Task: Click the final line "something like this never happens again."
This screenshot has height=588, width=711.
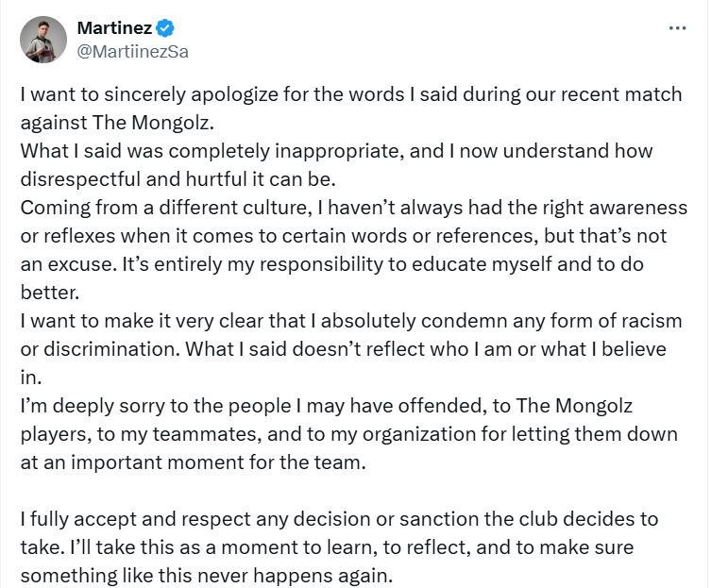Action: 205,576
